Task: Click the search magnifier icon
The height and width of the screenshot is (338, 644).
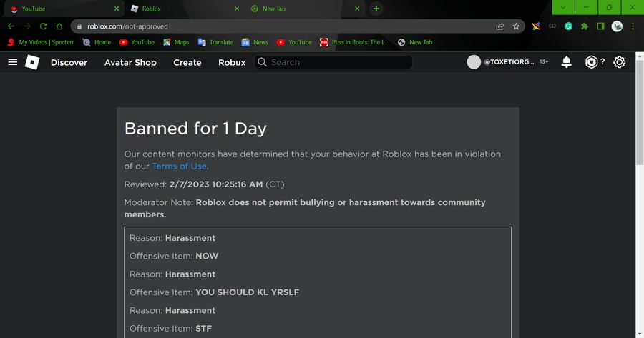Action: (x=262, y=62)
